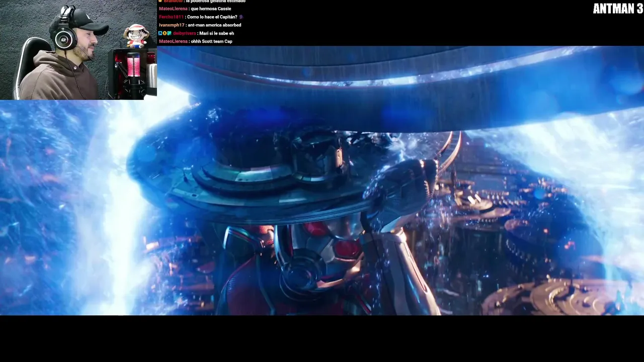Open the deibyrivers username in chat
This screenshot has height=362, width=644.
pyautogui.click(x=184, y=33)
